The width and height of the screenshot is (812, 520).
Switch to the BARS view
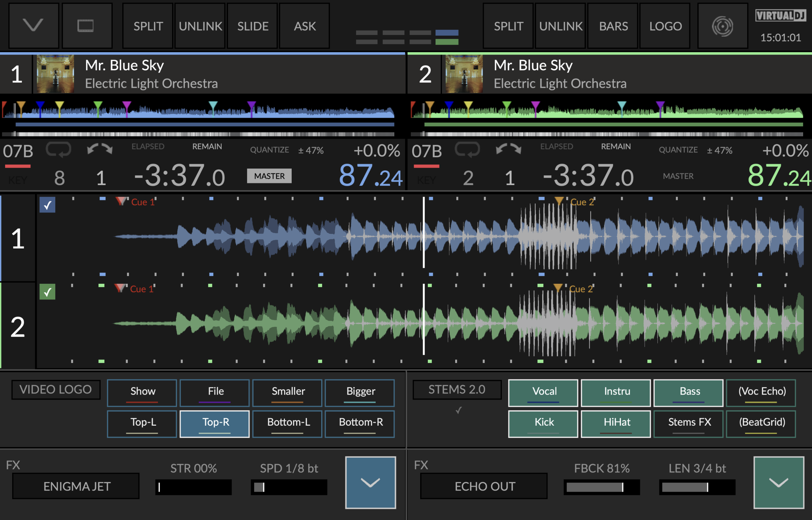point(613,26)
